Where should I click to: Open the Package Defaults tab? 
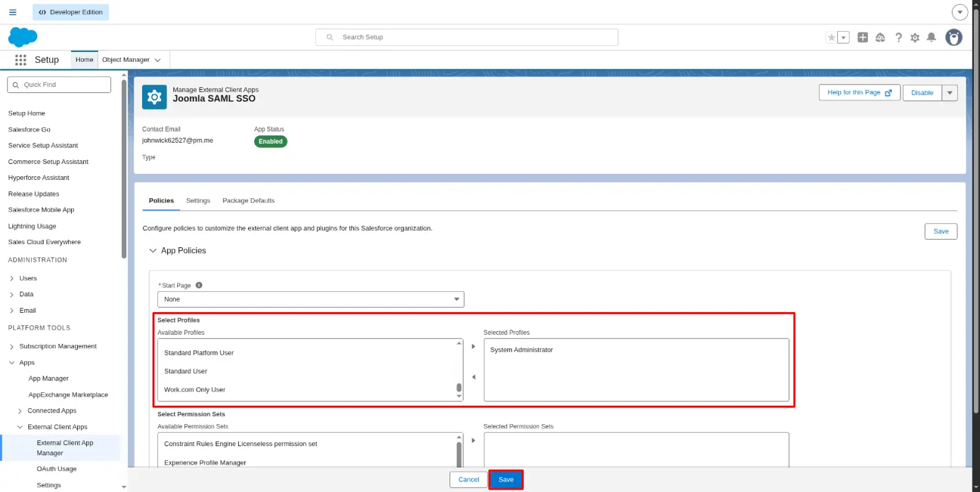point(249,201)
